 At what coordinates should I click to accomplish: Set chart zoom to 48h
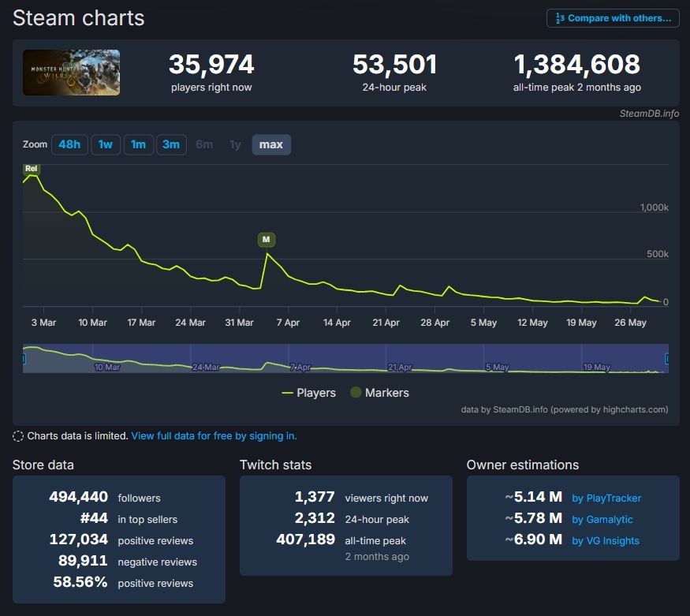tap(69, 145)
